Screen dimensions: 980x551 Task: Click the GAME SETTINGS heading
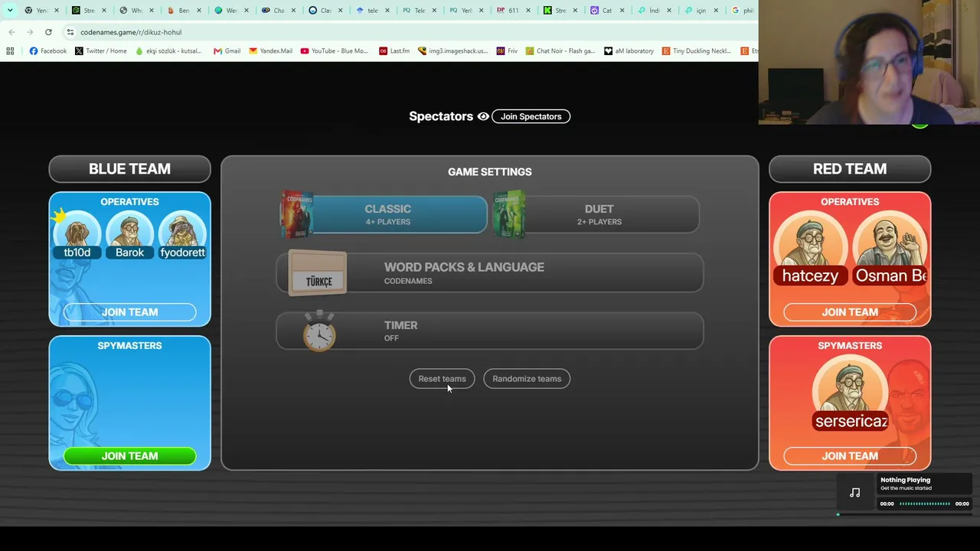click(x=490, y=172)
